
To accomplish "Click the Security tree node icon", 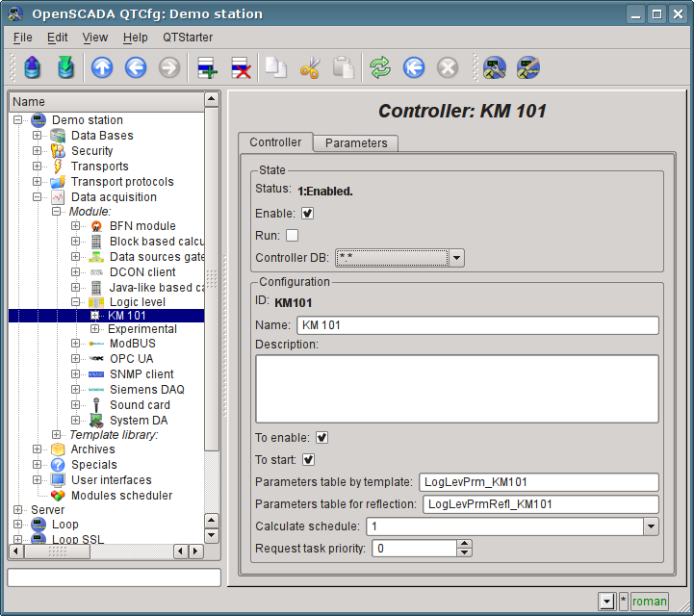I will pos(58,151).
